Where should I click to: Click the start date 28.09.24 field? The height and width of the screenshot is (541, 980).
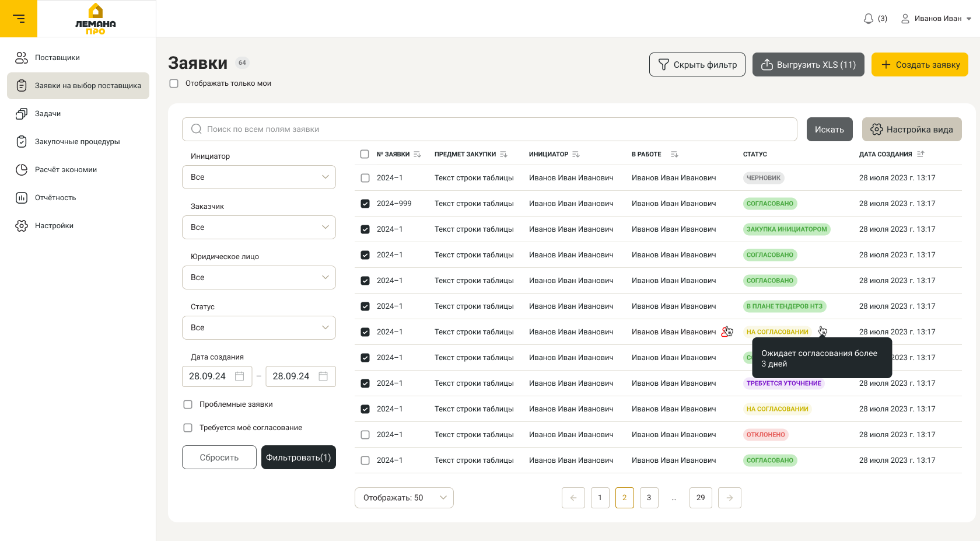pyautogui.click(x=217, y=376)
